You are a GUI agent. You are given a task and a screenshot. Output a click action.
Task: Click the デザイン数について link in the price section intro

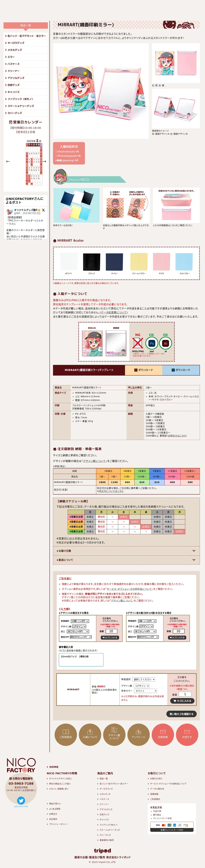(95, 461)
